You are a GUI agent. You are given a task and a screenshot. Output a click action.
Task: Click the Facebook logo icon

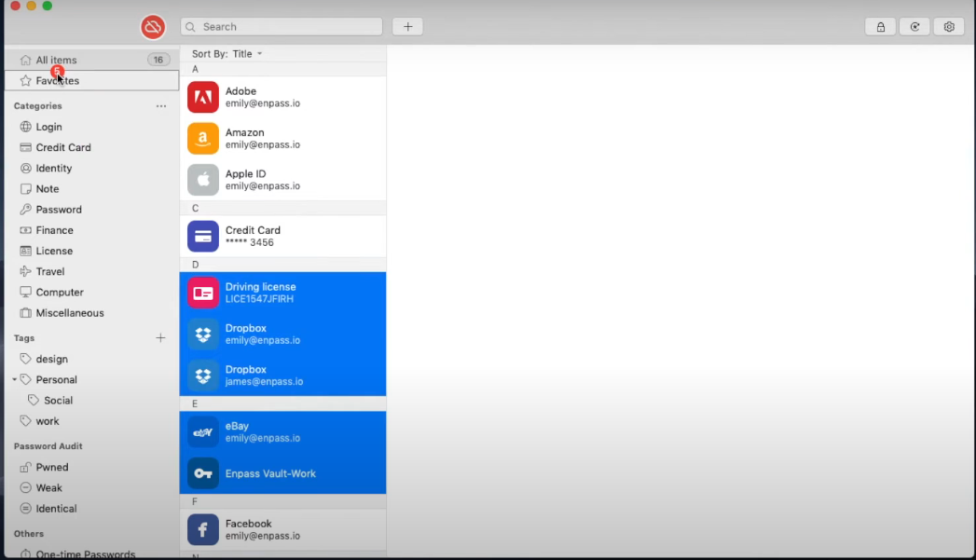(x=203, y=529)
